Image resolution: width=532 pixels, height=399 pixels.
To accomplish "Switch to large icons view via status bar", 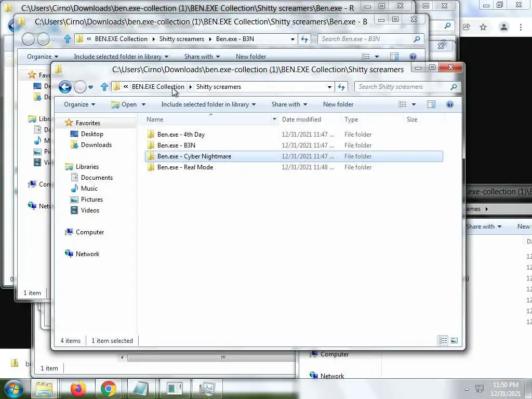I will tap(454, 340).
